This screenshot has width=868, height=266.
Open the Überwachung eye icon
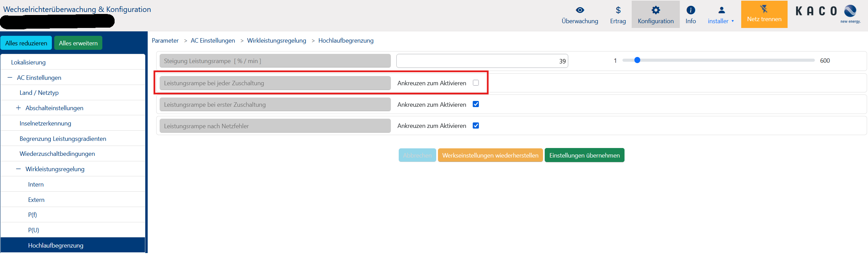pos(580,10)
